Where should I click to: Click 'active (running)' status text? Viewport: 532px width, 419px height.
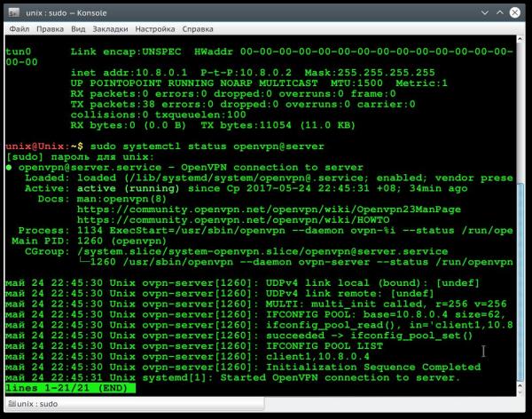128,188
